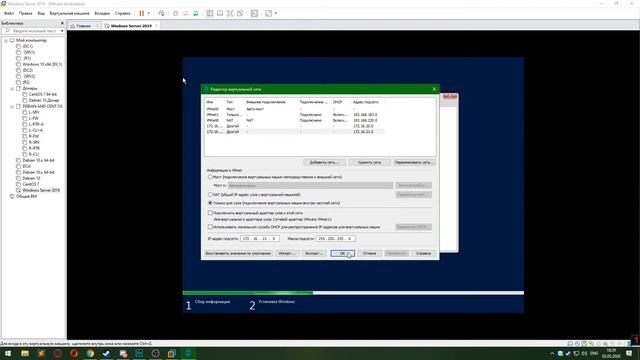Switch to Unity mode toolbar icon

pyautogui.click(x=240, y=13)
